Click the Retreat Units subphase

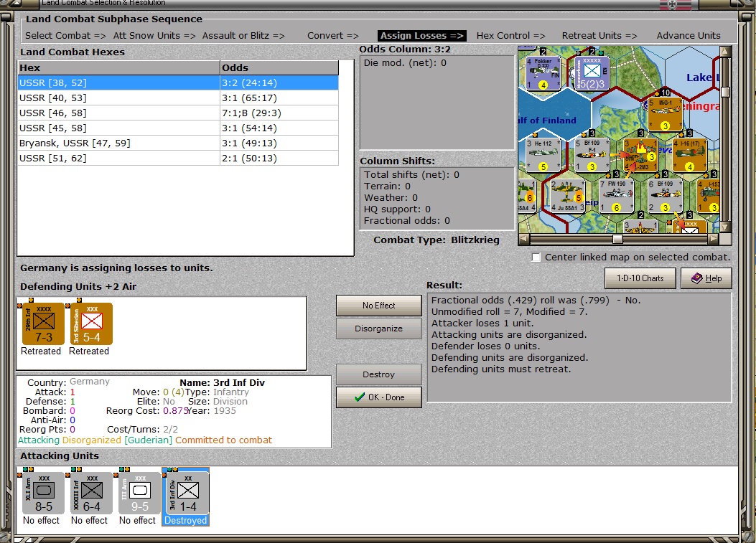pos(599,36)
